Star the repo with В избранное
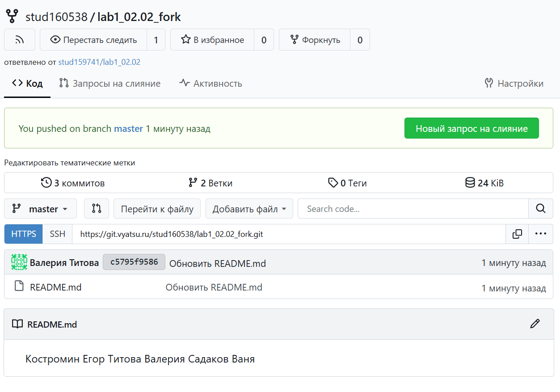The width and height of the screenshot is (560, 392). coord(213,40)
